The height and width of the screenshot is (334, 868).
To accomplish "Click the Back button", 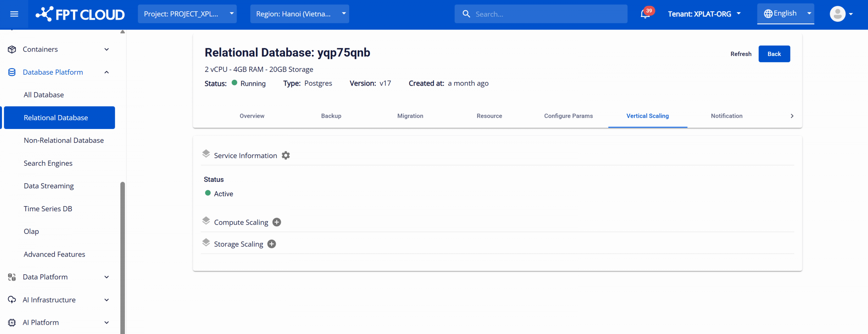I will pyautogui.click(x=774, y=54).
